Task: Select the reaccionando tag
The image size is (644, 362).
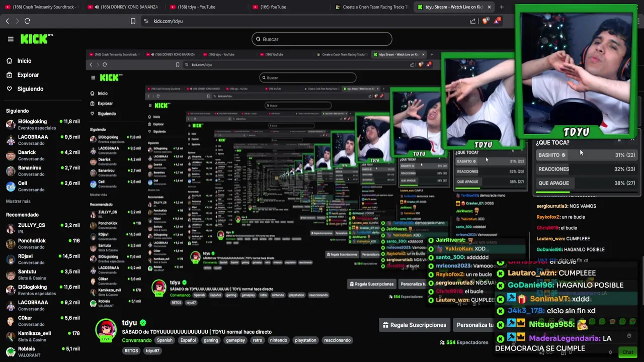Action: [x=337, y=340]
